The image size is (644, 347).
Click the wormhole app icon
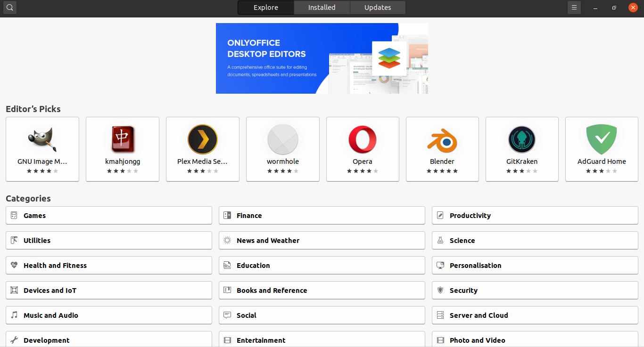point(283,139)
